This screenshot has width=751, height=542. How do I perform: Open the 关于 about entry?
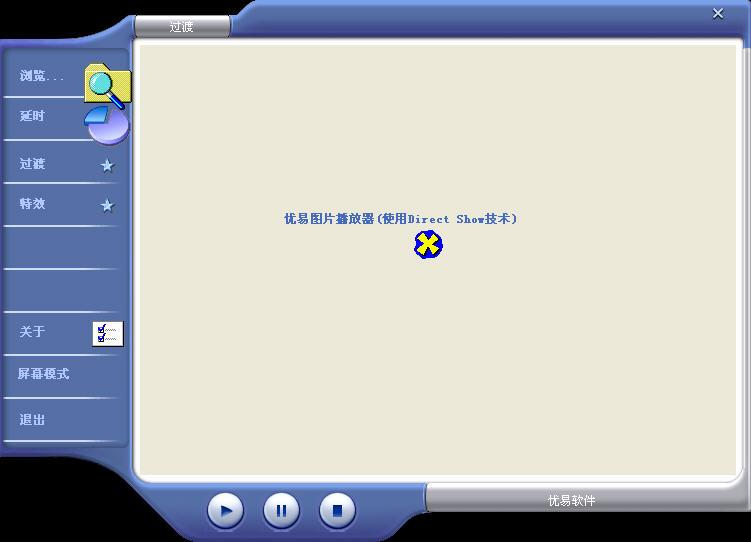pyautogui.click(x=32, y=331)
